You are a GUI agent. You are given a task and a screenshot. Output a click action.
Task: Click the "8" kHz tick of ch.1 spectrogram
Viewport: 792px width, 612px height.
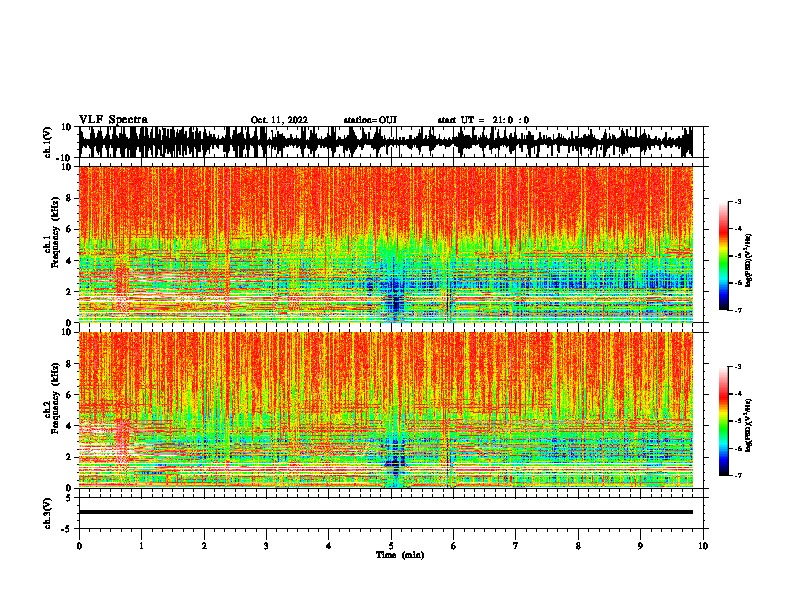tap(70, 198)
